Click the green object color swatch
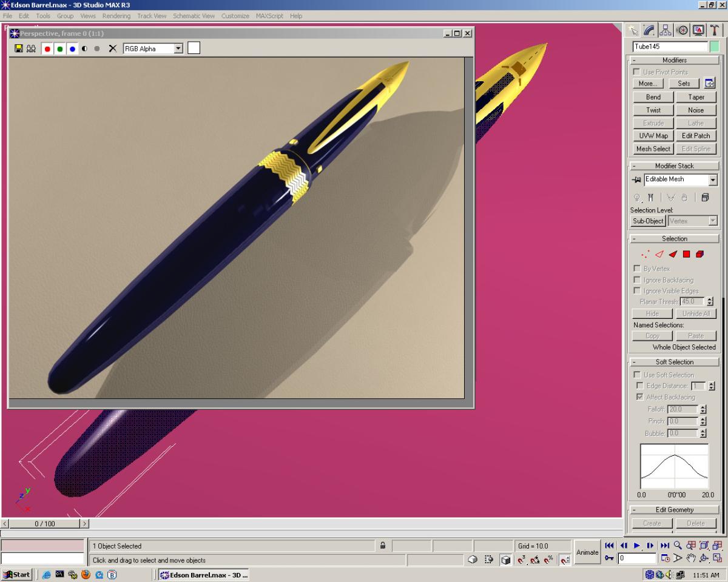 tap(714, 47)
